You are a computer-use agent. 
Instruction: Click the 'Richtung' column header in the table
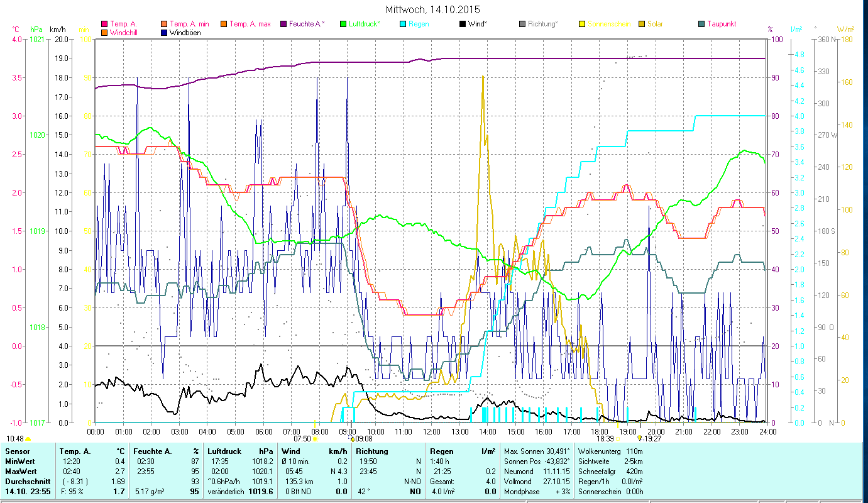point(372,451)
